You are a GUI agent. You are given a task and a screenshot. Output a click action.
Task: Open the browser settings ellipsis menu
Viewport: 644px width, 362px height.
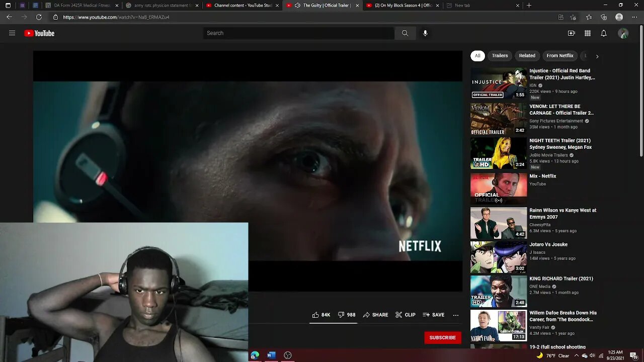click(x=635, y=17)
